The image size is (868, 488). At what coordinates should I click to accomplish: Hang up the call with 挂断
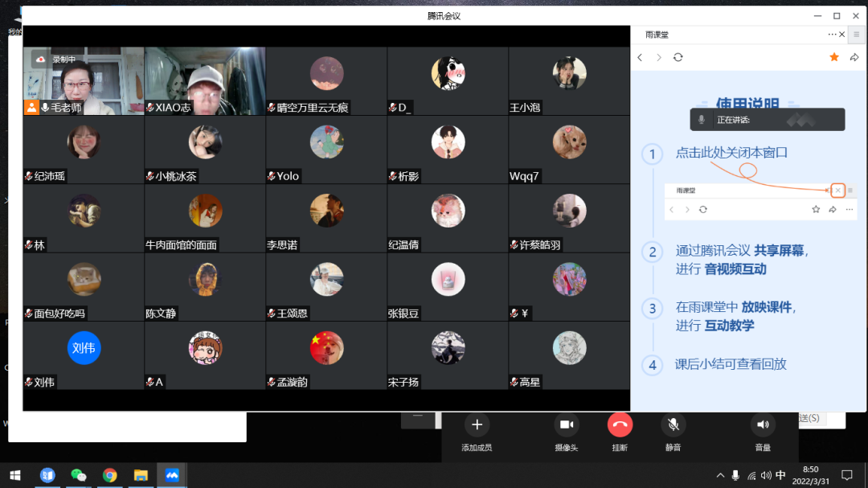[x=620, y=424]
